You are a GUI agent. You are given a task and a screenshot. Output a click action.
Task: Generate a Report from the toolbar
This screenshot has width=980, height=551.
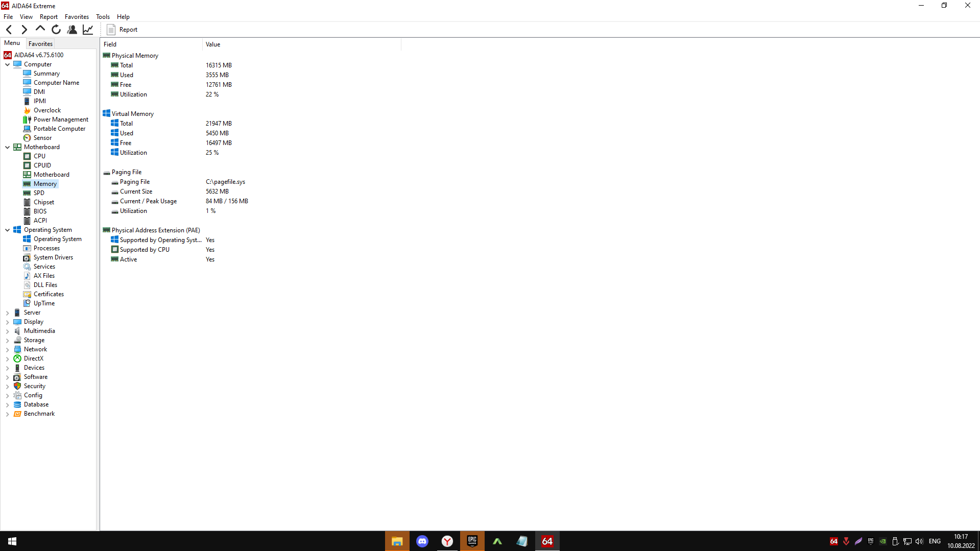(x=122, y=30)
